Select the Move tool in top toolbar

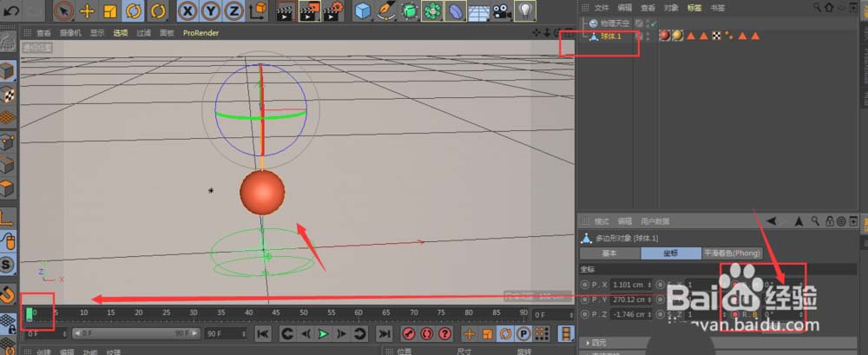pos(87,11)
